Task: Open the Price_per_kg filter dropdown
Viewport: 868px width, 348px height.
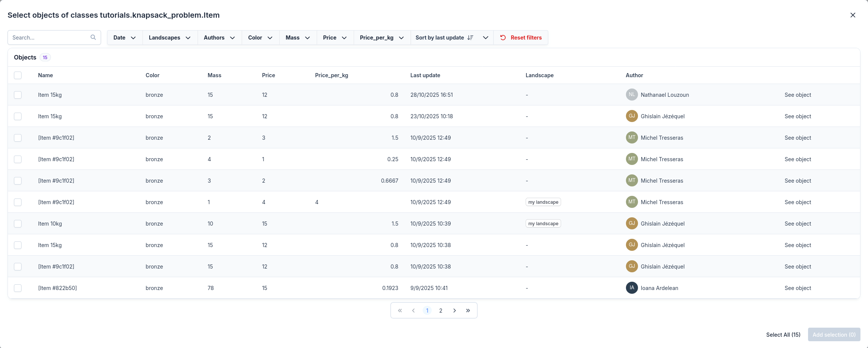Action: [382, 38]
